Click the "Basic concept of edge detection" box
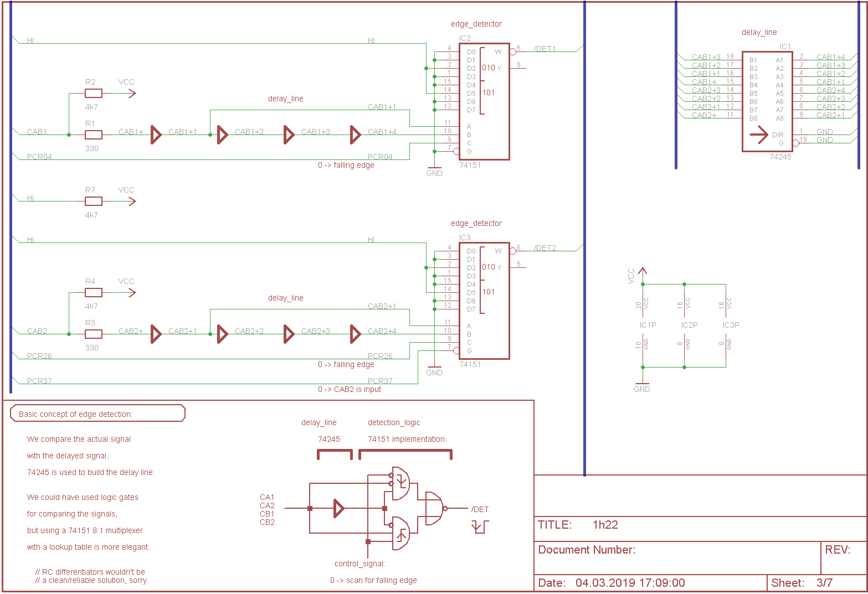 point(97,414)
